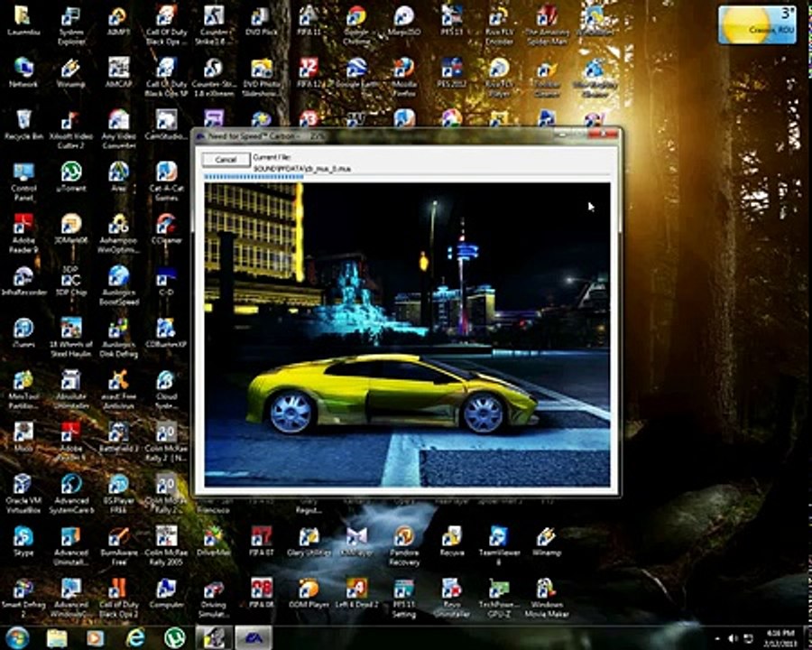Image resolution: width=812 pixels, height=650 pixels.
Task: Select the Google Chrome desktop icon
Action: tap(356, 25)
